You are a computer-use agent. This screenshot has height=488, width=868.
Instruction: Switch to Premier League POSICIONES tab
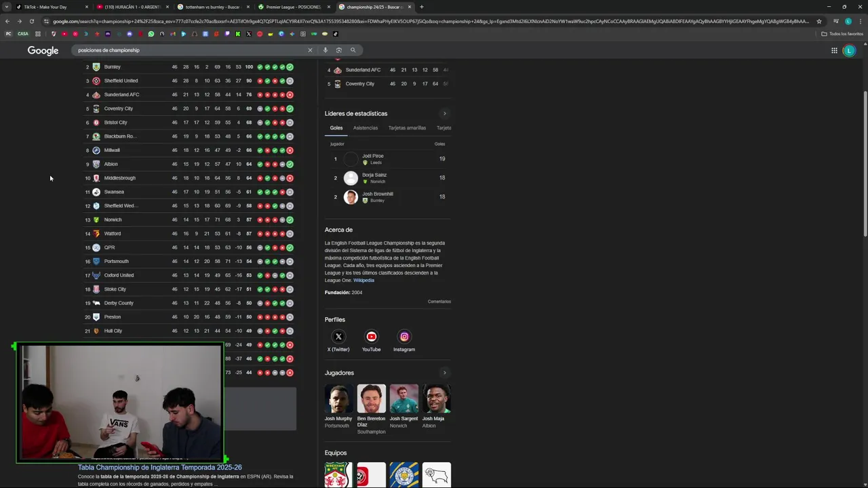(x=294, y=7)
